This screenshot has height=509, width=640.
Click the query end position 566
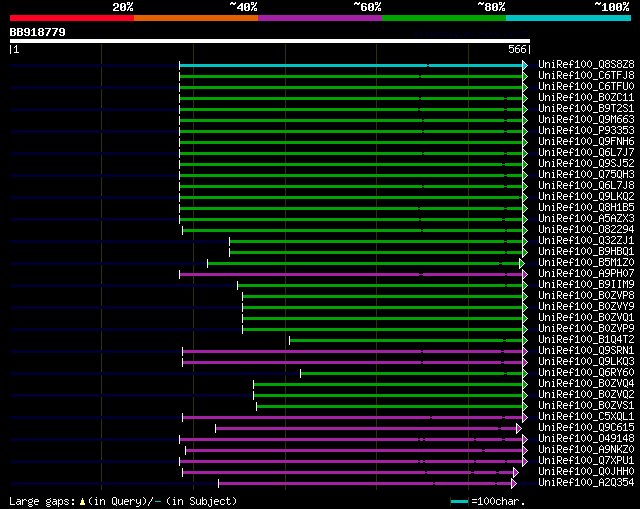click(x=517, y=49)
